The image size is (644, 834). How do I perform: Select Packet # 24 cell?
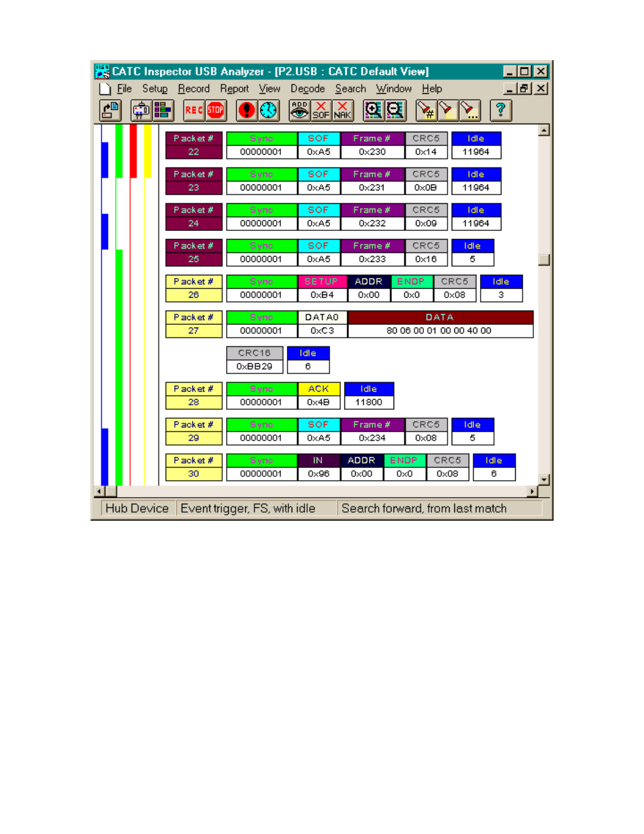click(194, 217)
